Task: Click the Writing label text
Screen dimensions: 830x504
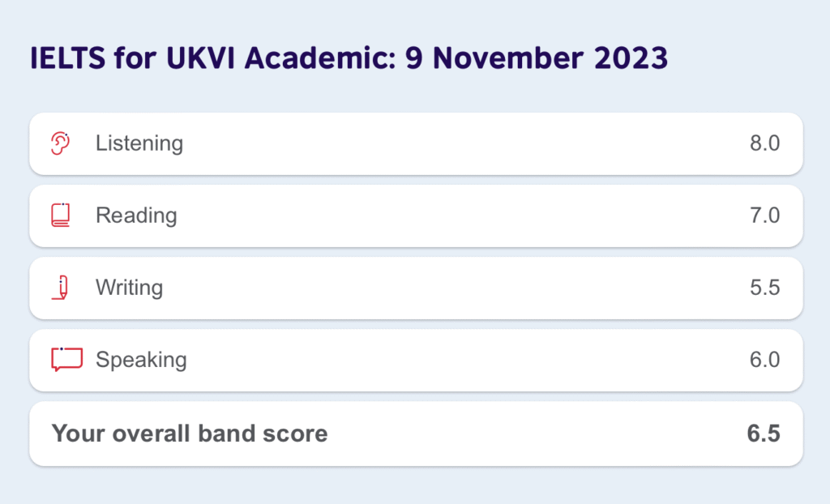Action: point(129,288)
